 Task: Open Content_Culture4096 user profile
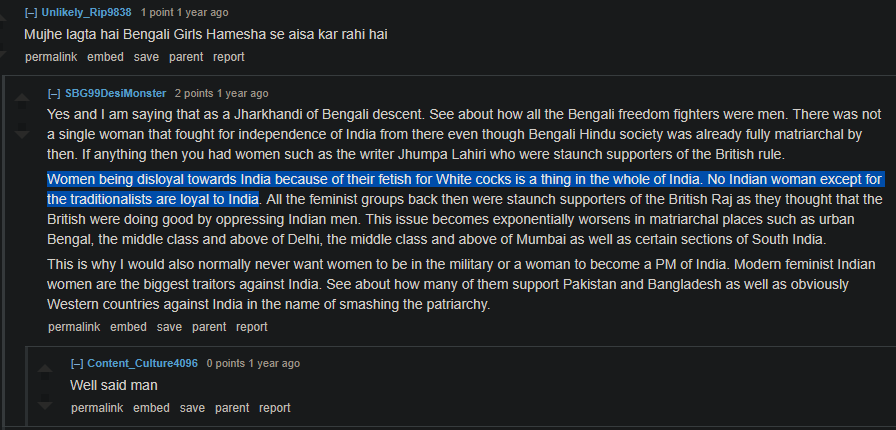[143, 363]
